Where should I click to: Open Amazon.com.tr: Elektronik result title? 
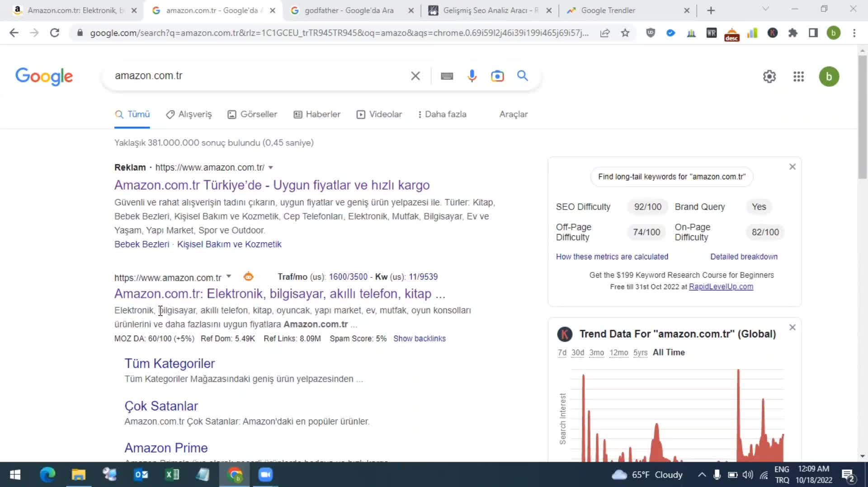click(x=280, y=294)
